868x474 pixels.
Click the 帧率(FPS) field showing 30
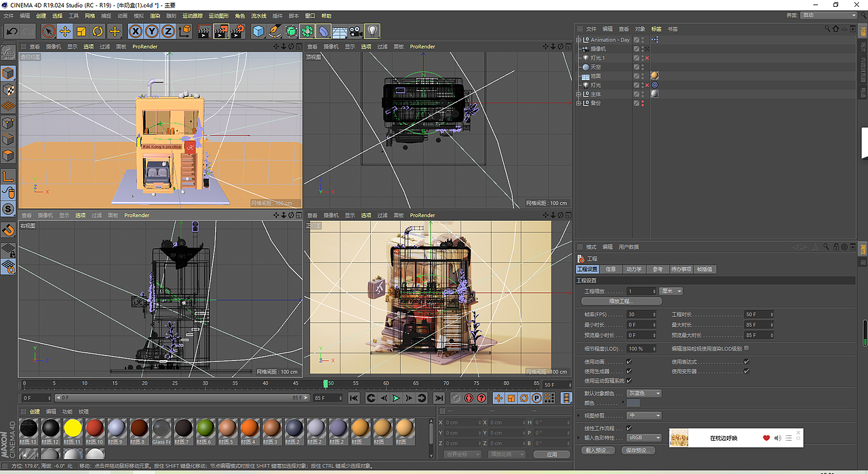(x=641, y=315)
